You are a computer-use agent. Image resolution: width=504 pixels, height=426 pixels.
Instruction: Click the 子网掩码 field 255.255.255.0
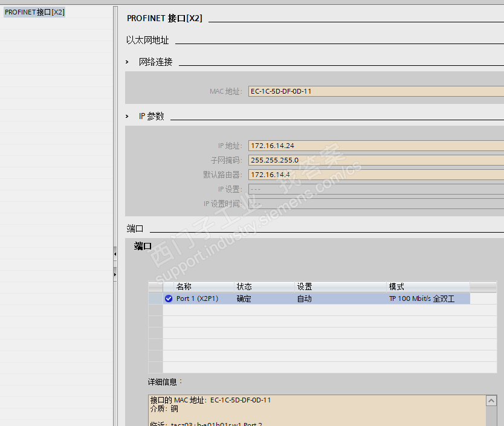376,160
